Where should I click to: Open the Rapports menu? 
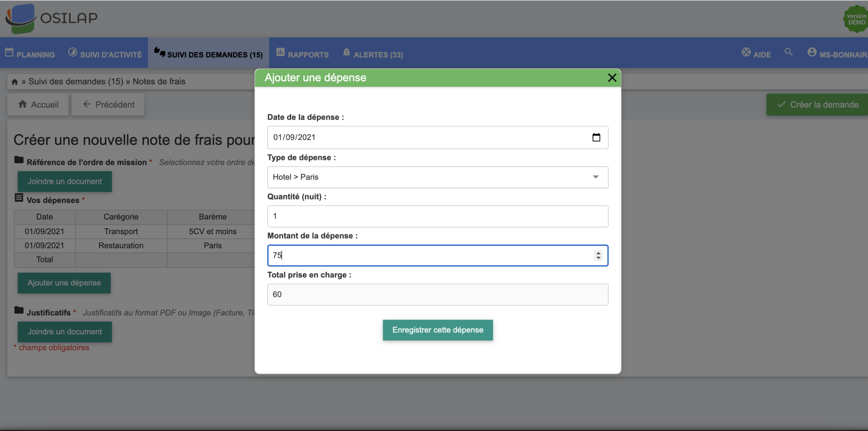click(303, 53)
